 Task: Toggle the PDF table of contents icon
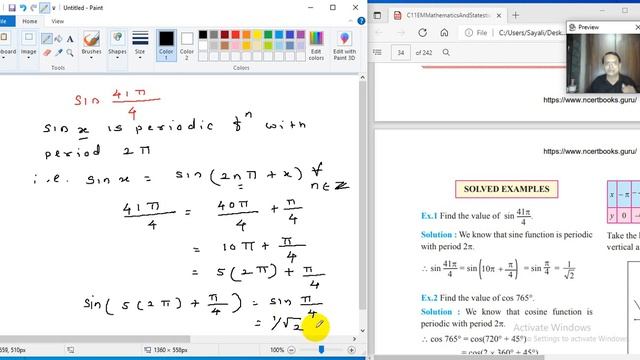click(x=378, y=52)
